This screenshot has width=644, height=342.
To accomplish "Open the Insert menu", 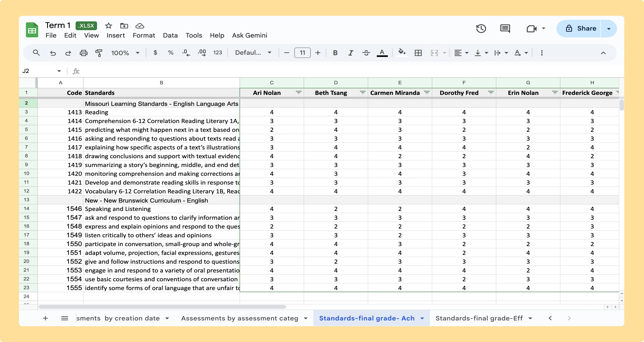I will (x=116, y=36).
